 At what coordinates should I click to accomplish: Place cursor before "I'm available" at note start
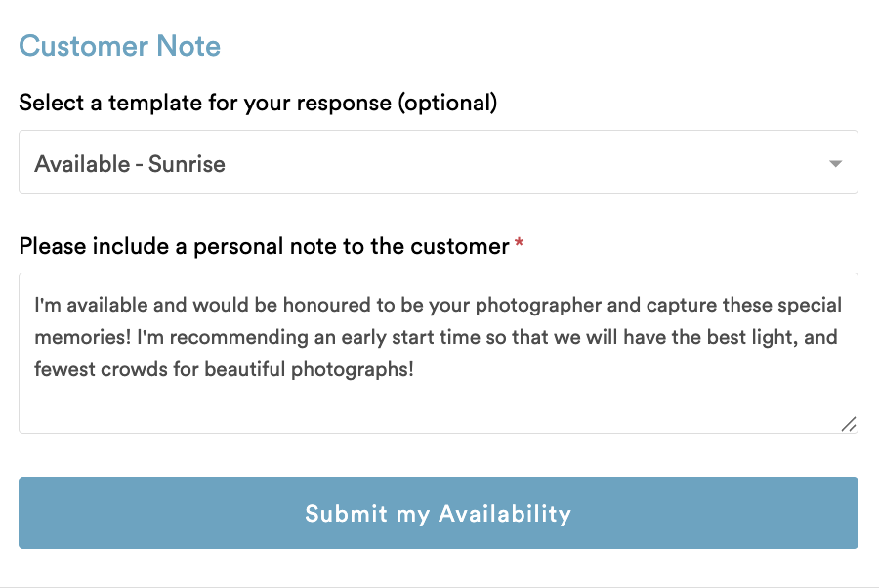pos(35,306)
